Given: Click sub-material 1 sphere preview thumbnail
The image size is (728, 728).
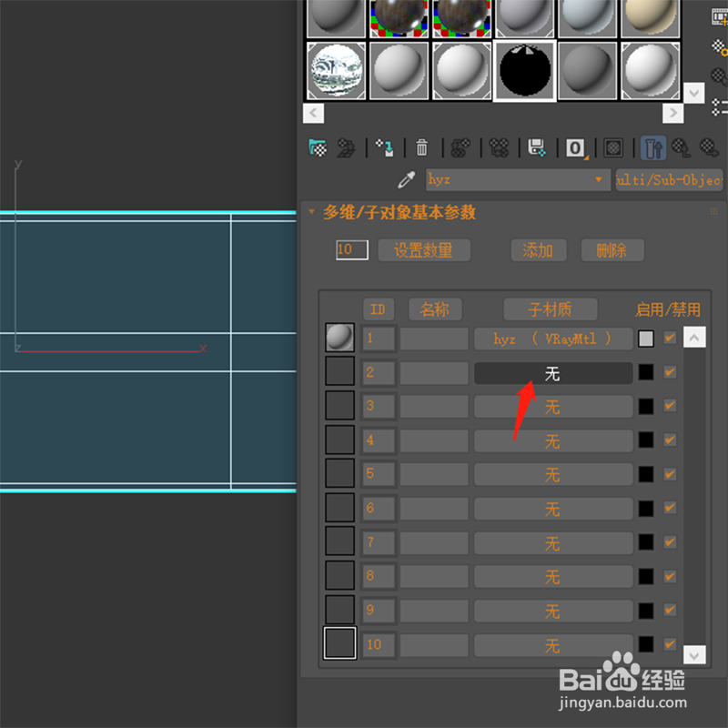Looking at the screenshot, I should [339, 338].
